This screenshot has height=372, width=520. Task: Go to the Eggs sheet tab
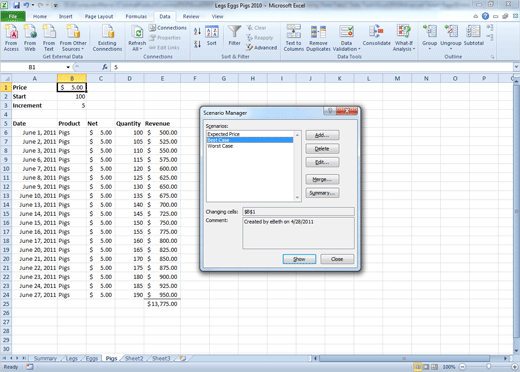pyautogui.click(x=92, y=358)
